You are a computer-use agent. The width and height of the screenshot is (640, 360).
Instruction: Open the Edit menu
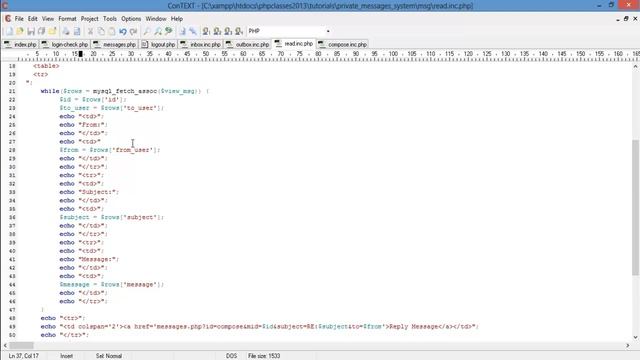tap(33, 19)
